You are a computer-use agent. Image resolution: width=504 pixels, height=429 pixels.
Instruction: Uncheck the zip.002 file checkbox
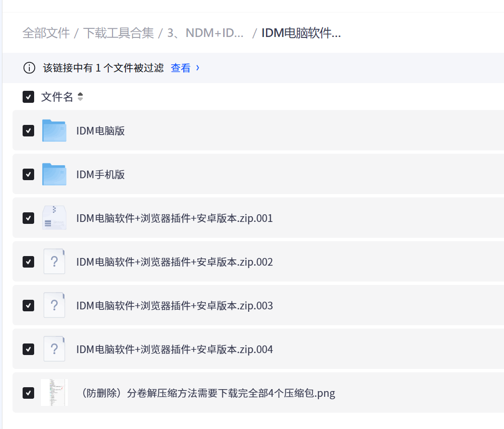(28, 262)
